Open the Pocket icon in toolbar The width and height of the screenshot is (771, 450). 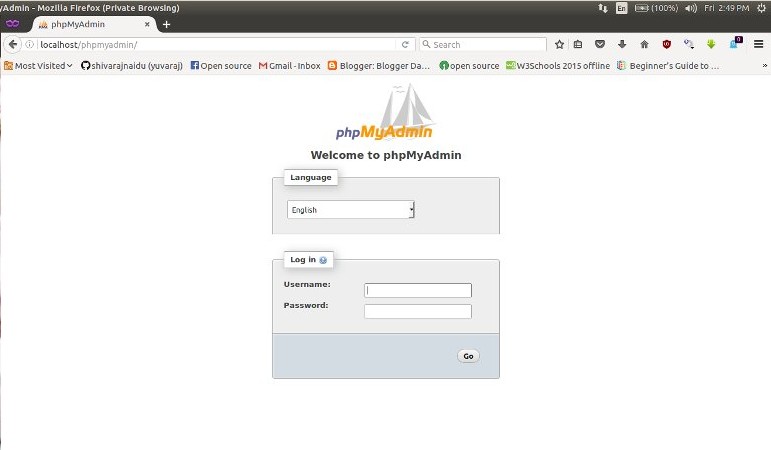(x=599, y=44)
